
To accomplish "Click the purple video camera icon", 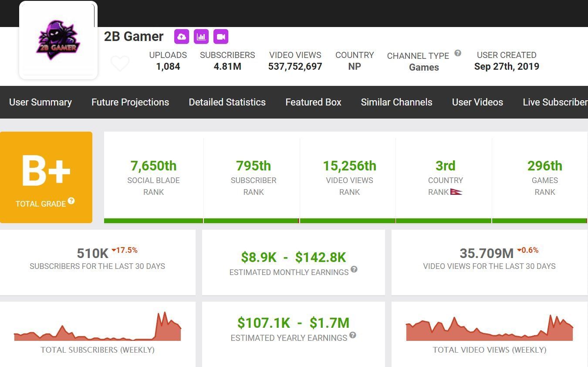I will (x=221, y=37).
